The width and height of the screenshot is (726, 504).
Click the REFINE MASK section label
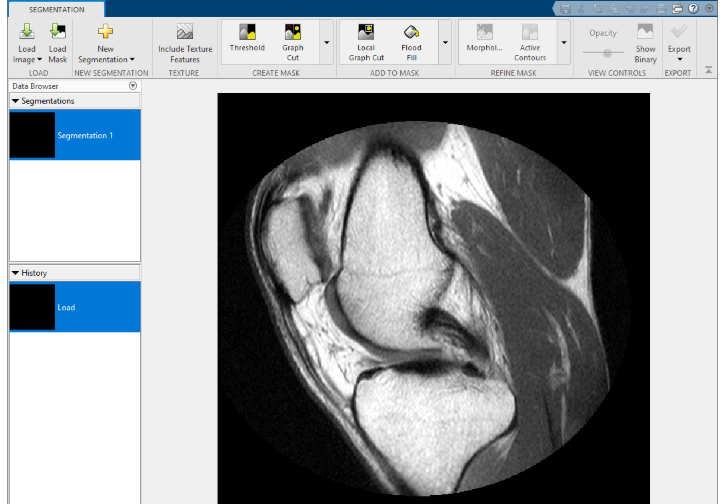pos(513,73)
